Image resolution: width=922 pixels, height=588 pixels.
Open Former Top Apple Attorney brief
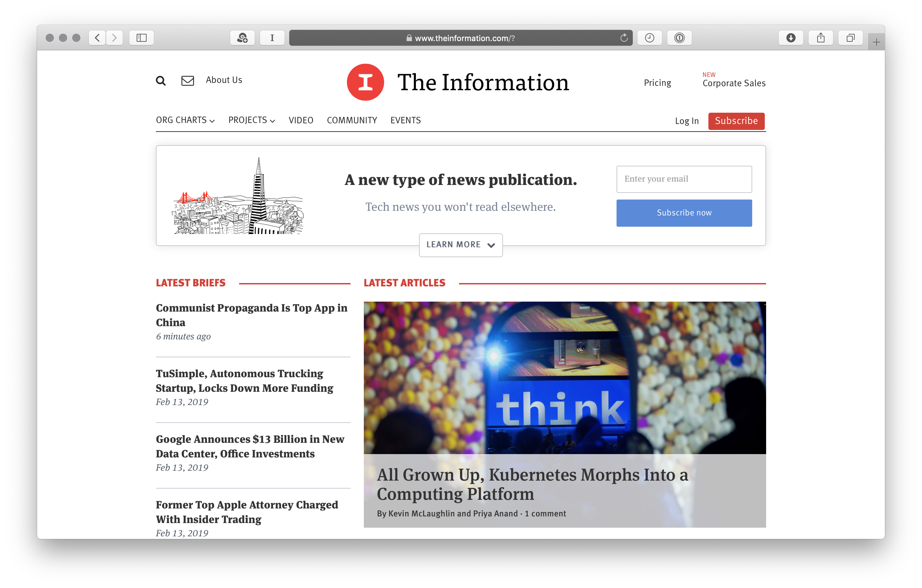coord(247,512)
